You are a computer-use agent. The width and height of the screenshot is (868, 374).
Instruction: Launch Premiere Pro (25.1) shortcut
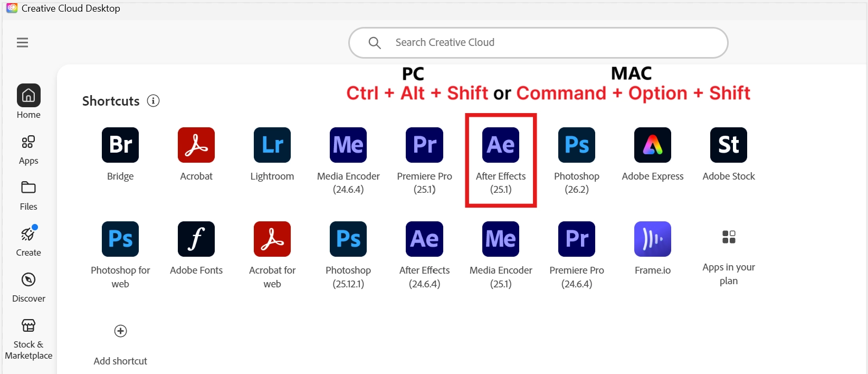424,145
